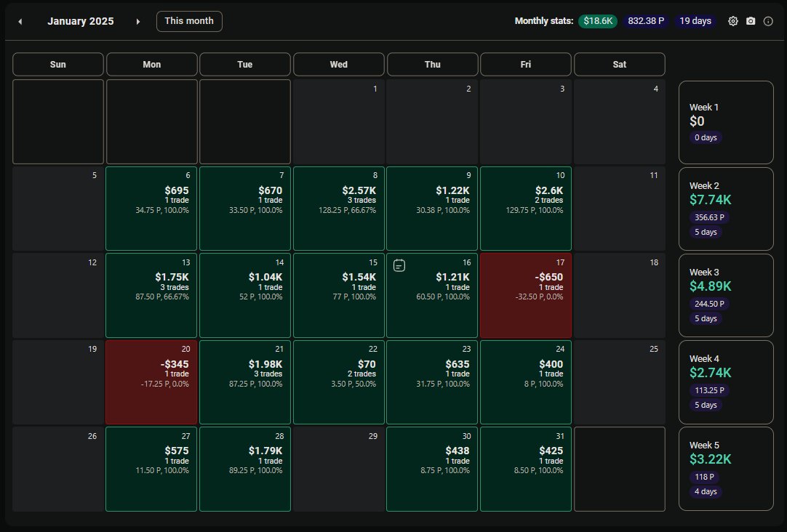Go to the previous month arrow
The height and width of the screenshot is (532, 787).
(x=20, y=22)
